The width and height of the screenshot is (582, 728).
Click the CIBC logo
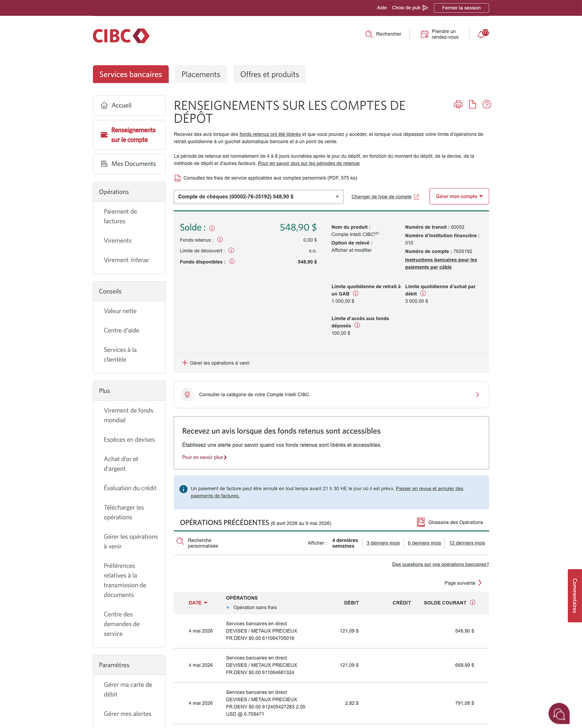[121, 36]
